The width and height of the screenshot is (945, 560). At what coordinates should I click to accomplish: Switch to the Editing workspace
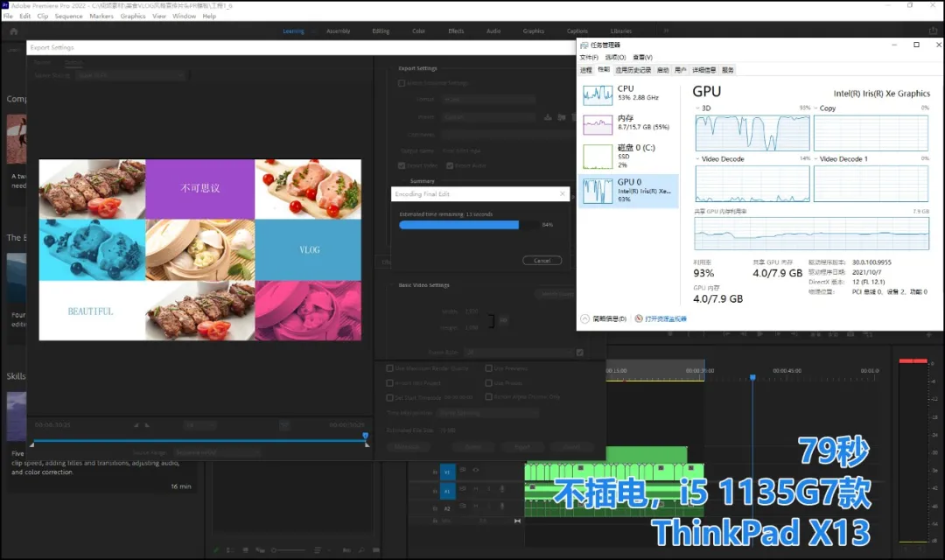(381, 31)
